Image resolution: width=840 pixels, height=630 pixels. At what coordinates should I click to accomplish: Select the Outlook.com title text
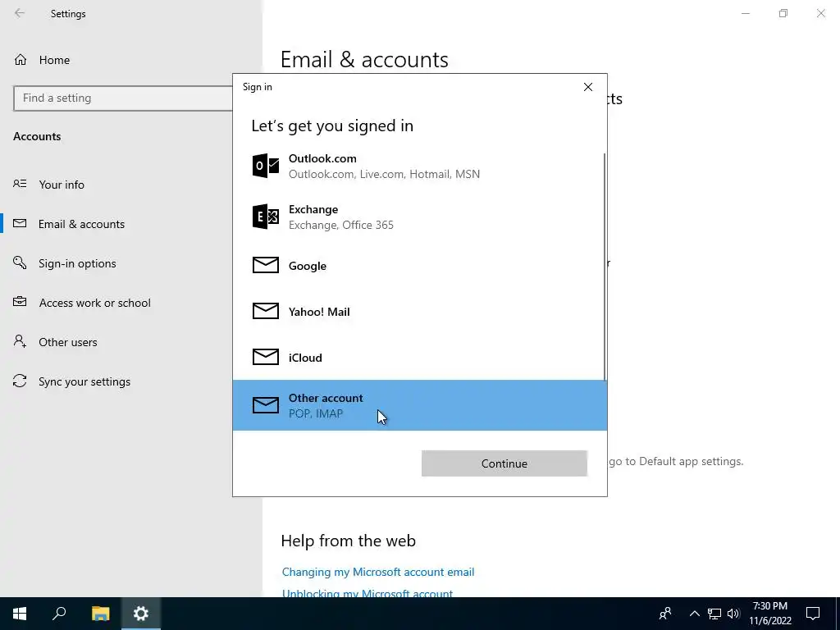click(322, 158)
